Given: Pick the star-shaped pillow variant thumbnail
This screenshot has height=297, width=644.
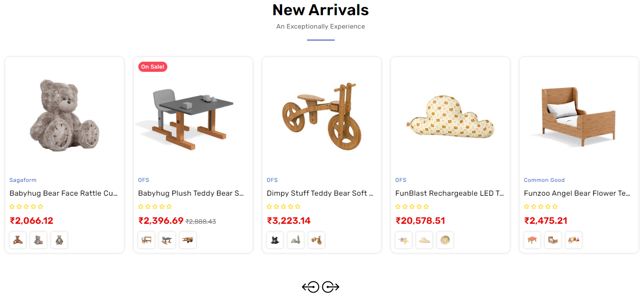Looking at the screenshot, I should [x=404, y=240].
